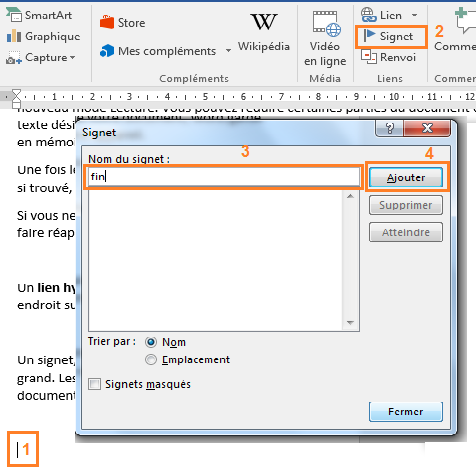
Task: Insert a Vidéo en ligne
Action: (x=325, y=38)
